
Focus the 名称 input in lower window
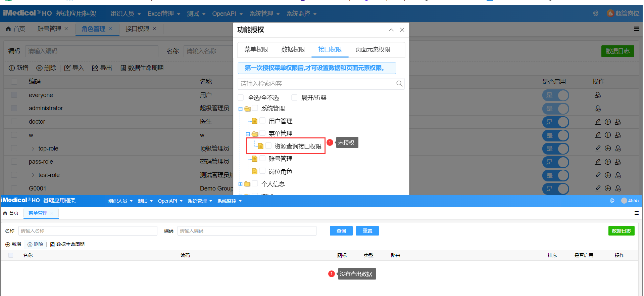[88, 231]
